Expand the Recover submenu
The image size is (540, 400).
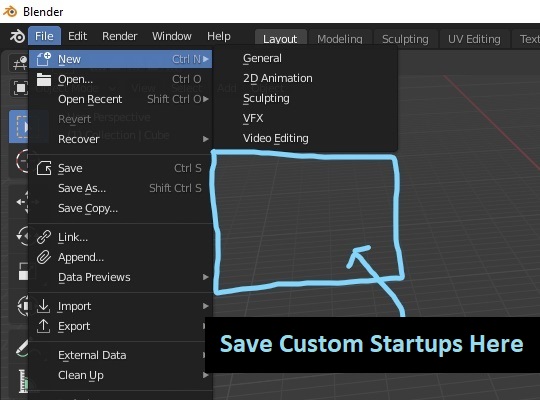pos(121,139)
